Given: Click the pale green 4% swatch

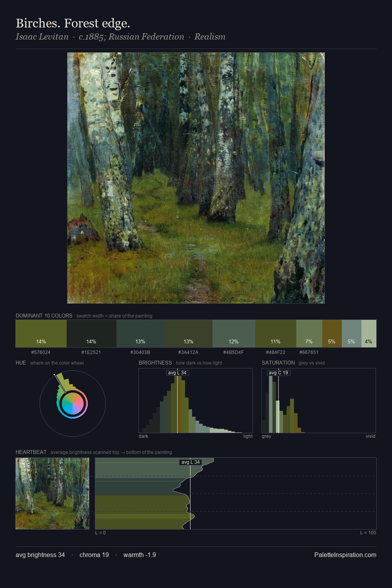Looking at the screenshot, I should pos(369,334).
